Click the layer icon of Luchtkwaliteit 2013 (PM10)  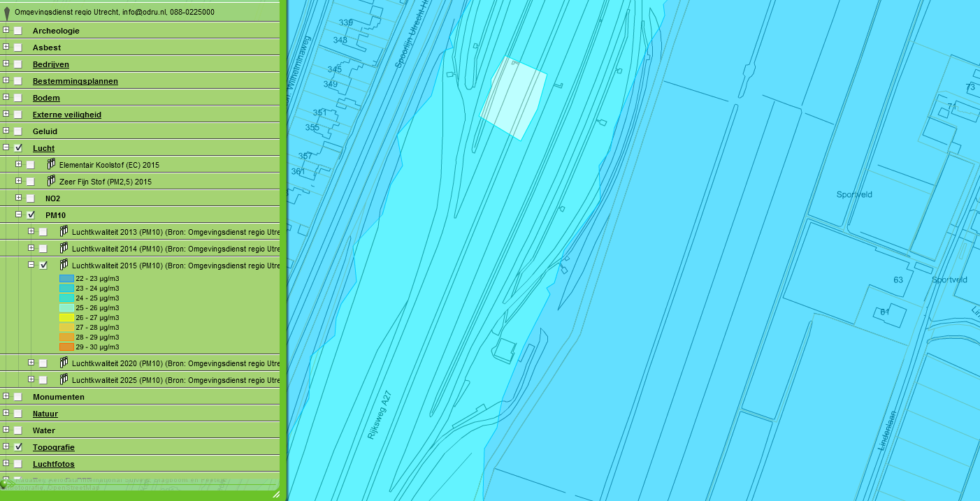click(64, 231)
